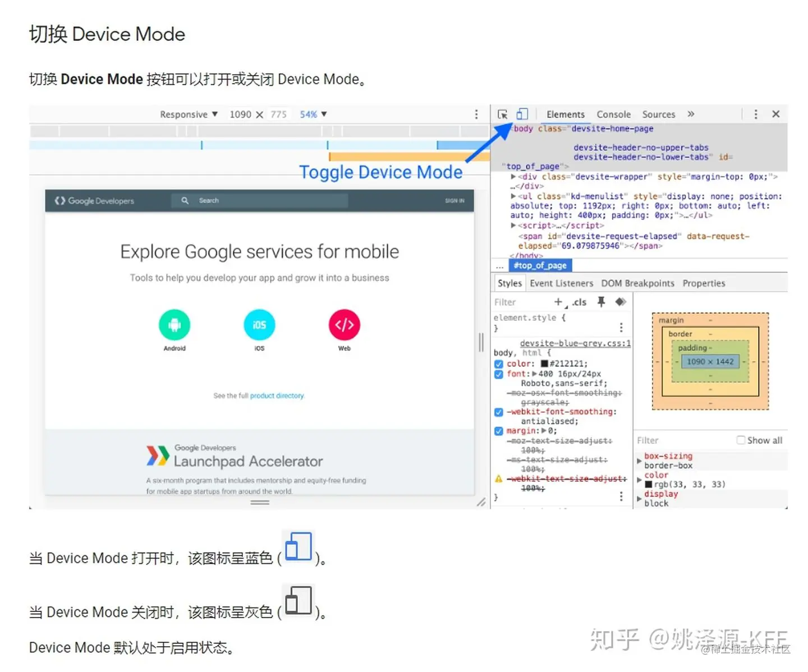Click the viewport height field 775
This screenshot has height=672, width=808.
278,114
